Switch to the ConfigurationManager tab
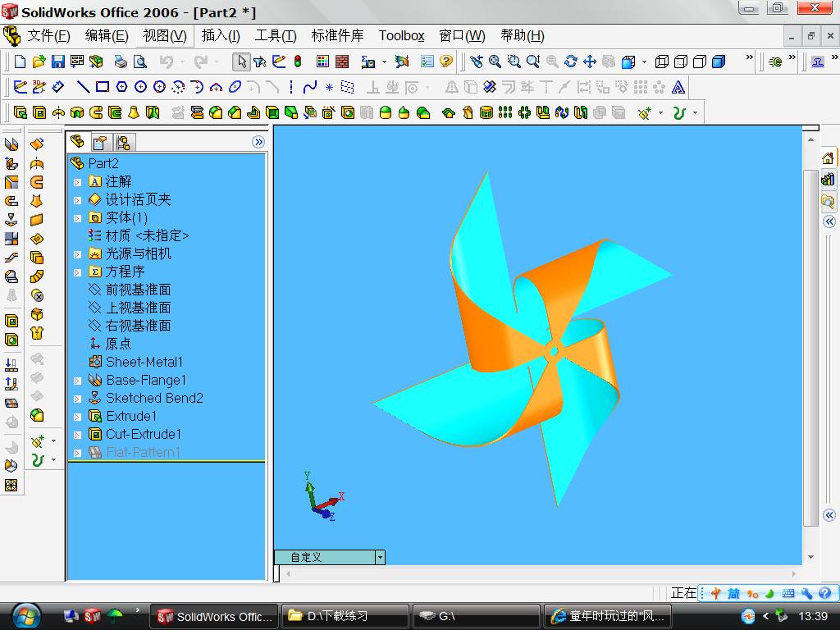This screenshot has width=840, height=630. (123, 143)
